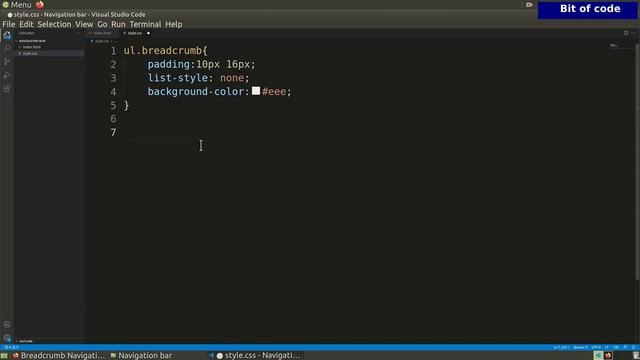
Task: Switch to the index.html editor tab
Action: click(102, 33)
